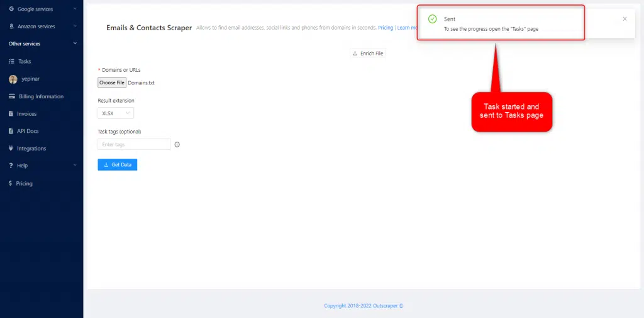Click the Enrich File button

(x=368, y=54)
